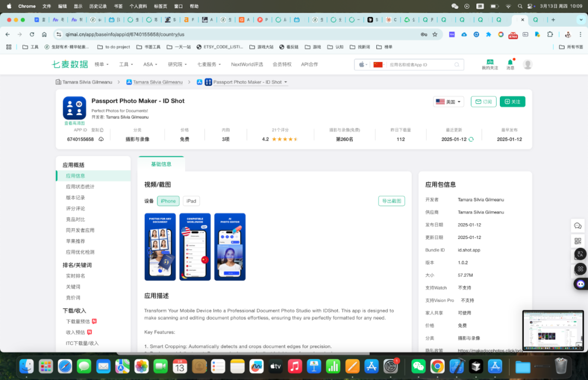
Task: Open the Chrome extensions puzzle icon
Action: click(550, 34)
